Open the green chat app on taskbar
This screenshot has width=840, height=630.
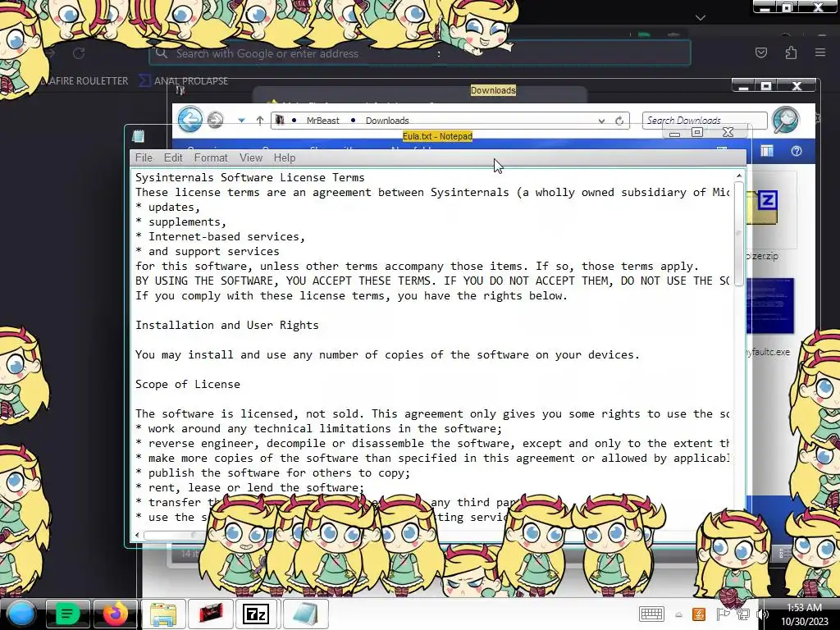pyautogui.click(x=67, y=614)
